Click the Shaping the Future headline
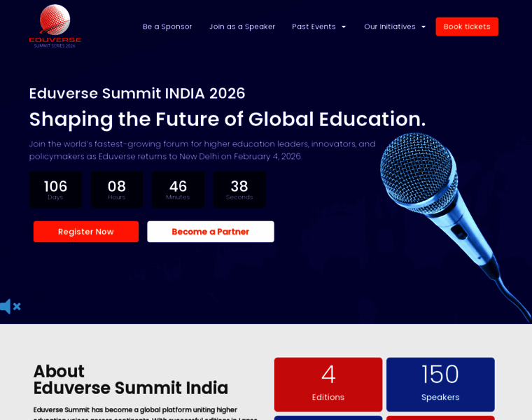The width and height of the screenshot is (532, 420). click(x=227, y=119)
